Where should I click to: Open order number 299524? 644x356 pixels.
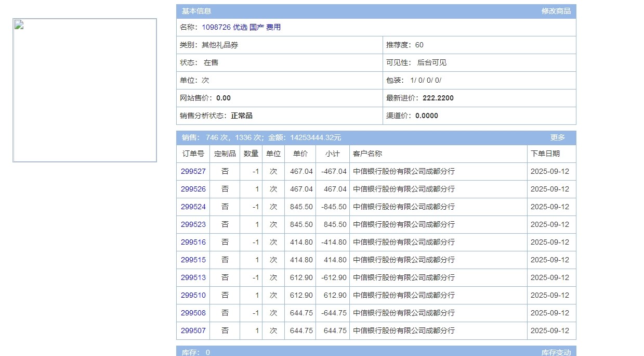pyautogui.click(x=193, y=207)
